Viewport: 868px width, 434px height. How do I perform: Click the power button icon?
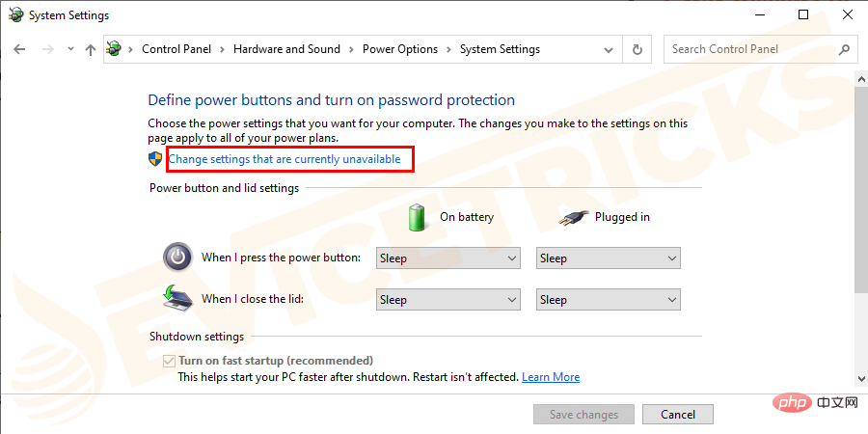(177, 257)
